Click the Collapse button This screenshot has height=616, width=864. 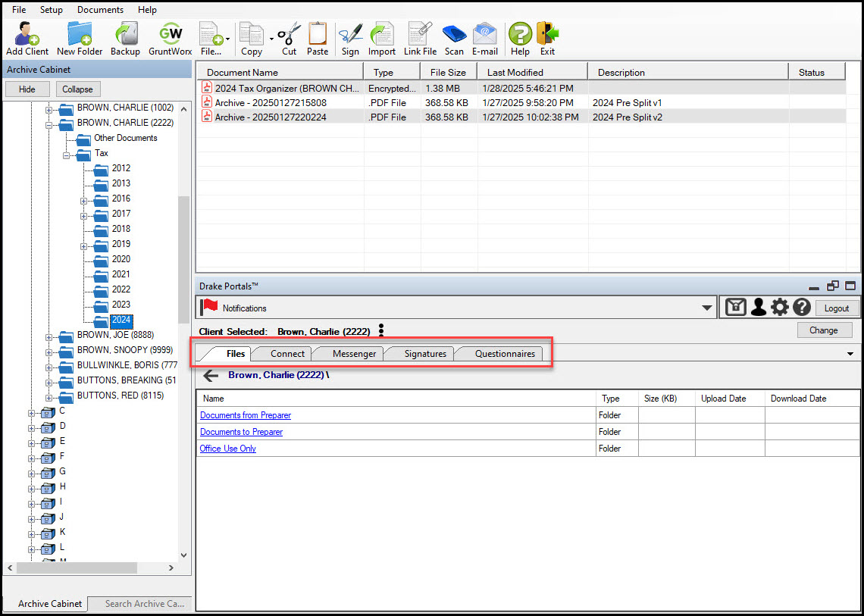[x=77, y=89]
